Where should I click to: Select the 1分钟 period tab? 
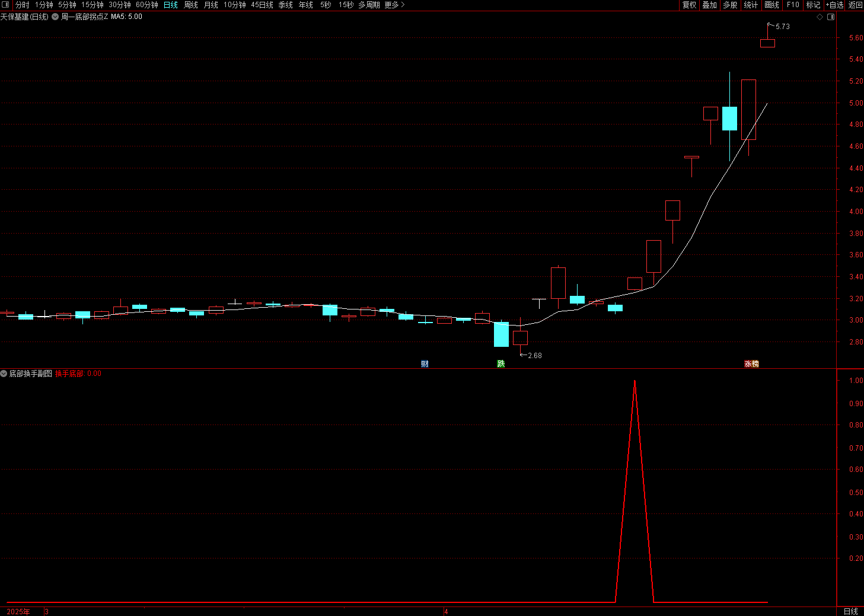pyautogui.click(x=44, y=5)
